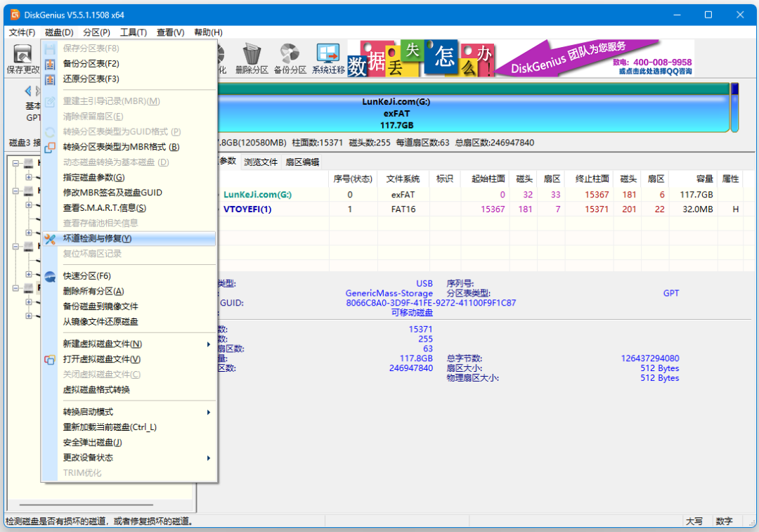
Task: Expand the 更改设备状态 submenu arrow
Action: tap(208, 458)
